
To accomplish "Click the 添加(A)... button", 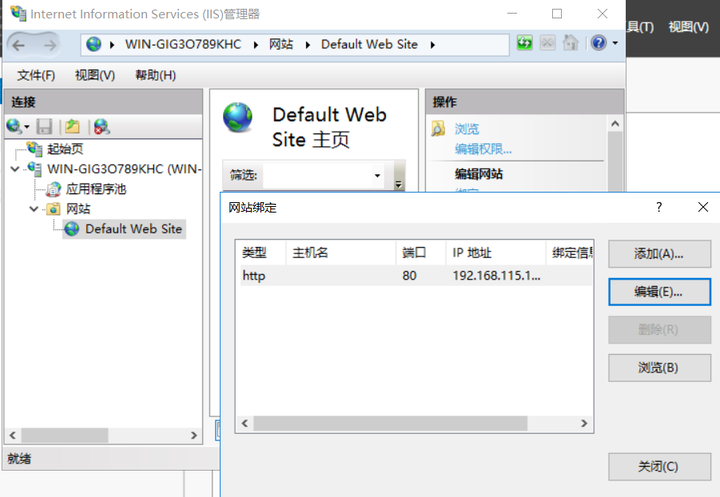I will 659,254.
